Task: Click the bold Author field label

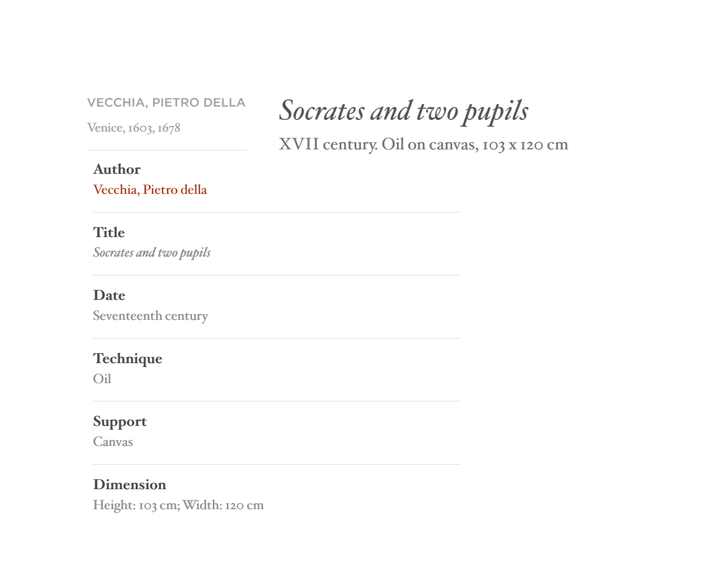Action: (117, 169)
